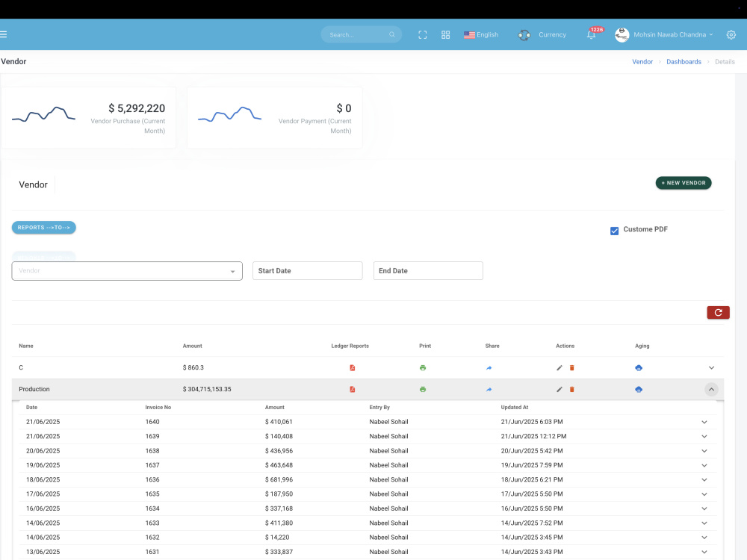
Task: Click the Currency label
Action: (552, 35)
